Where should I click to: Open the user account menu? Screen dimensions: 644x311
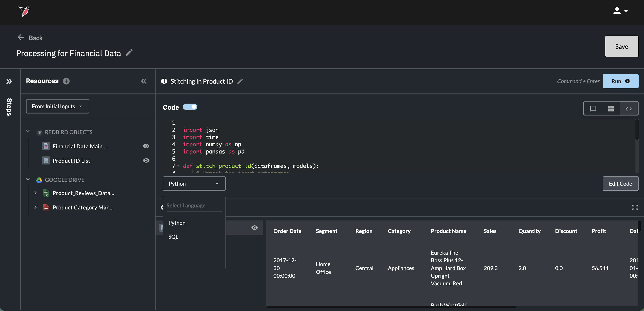pyautogui.click(x=620, y=11)
